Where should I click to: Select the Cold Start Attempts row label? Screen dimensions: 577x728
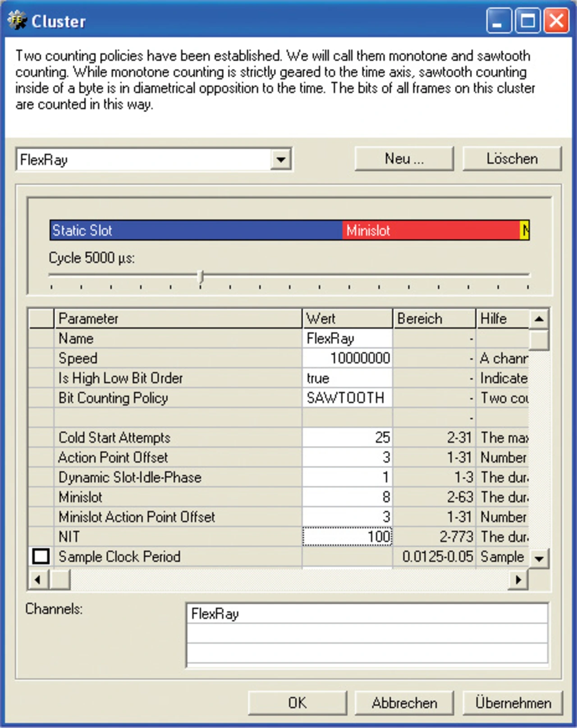pyautogui.click(x=114, y=437)
